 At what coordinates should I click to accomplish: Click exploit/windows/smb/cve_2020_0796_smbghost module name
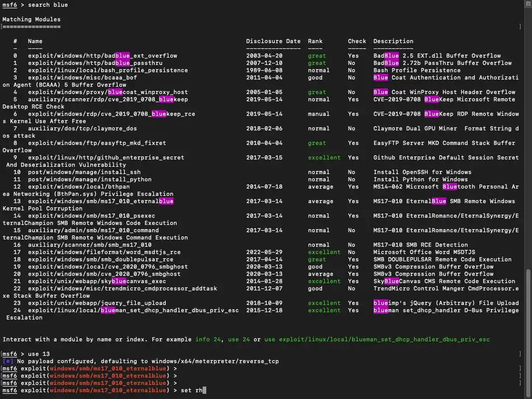click(x=104, y=274)
